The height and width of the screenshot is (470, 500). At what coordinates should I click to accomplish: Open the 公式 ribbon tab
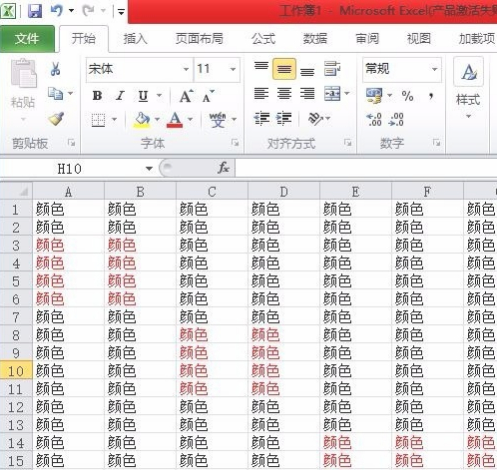pyautogui.click(x=263, y=39)
